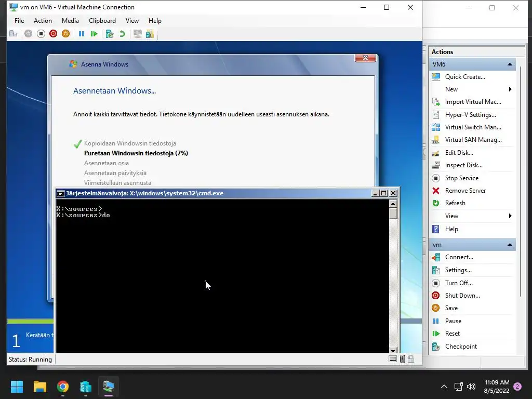
Task: Maximize the cmd.exe window
Action: (x=384, y=193)
